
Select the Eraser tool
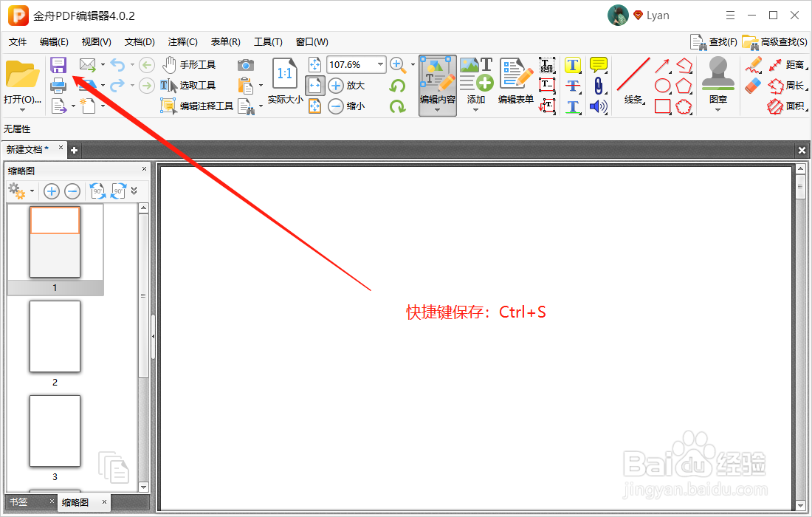coord(753,86)
